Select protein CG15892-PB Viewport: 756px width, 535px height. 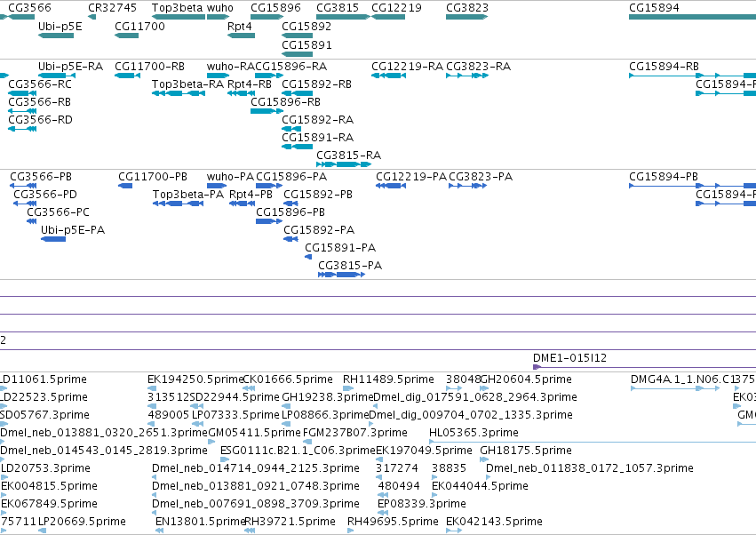(x=318, y=195)
